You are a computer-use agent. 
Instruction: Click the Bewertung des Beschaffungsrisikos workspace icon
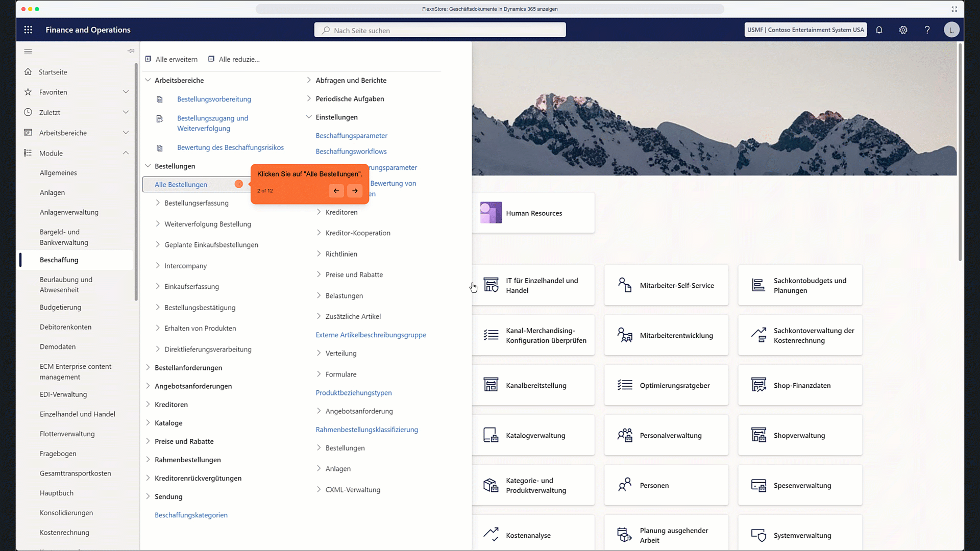[x=160, y=148]
